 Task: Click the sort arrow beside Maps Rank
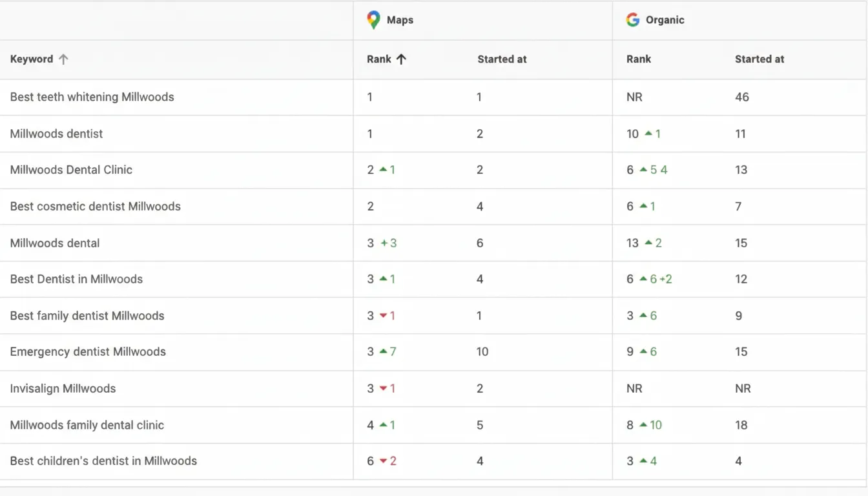point(401,59)
